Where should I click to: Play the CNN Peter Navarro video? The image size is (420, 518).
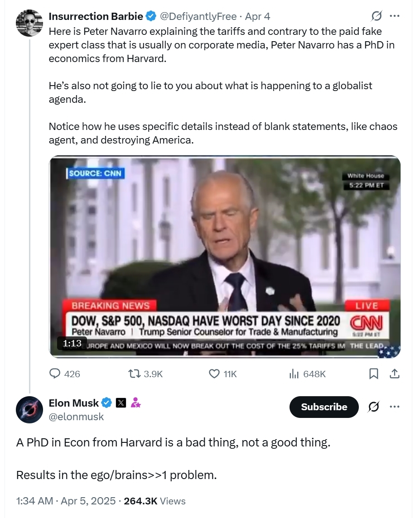click(225, 257)
